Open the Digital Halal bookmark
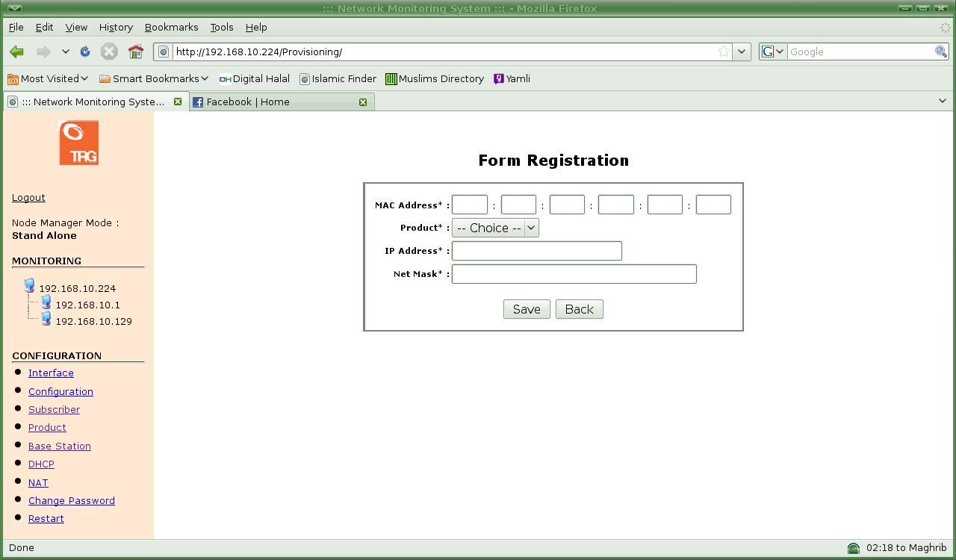 tap(254, 78)
